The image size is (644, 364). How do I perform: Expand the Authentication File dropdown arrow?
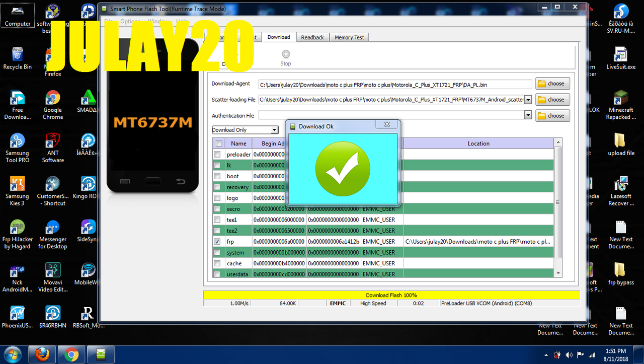pyautogui.click(x=528, y=115)
